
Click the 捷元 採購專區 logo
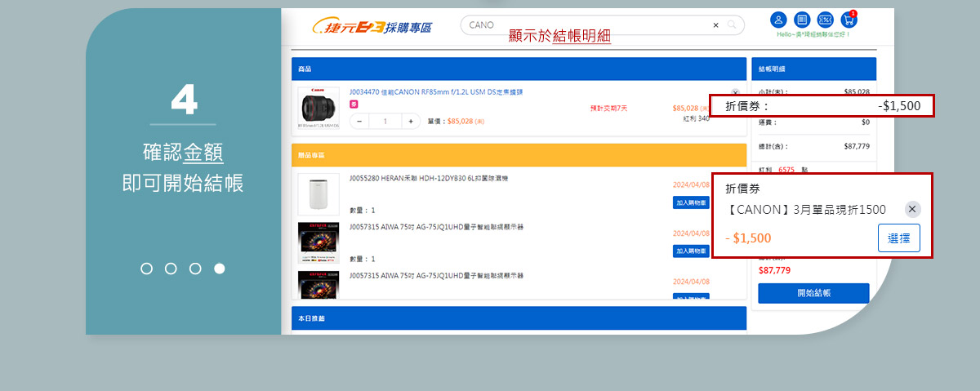tap(373, 26)
